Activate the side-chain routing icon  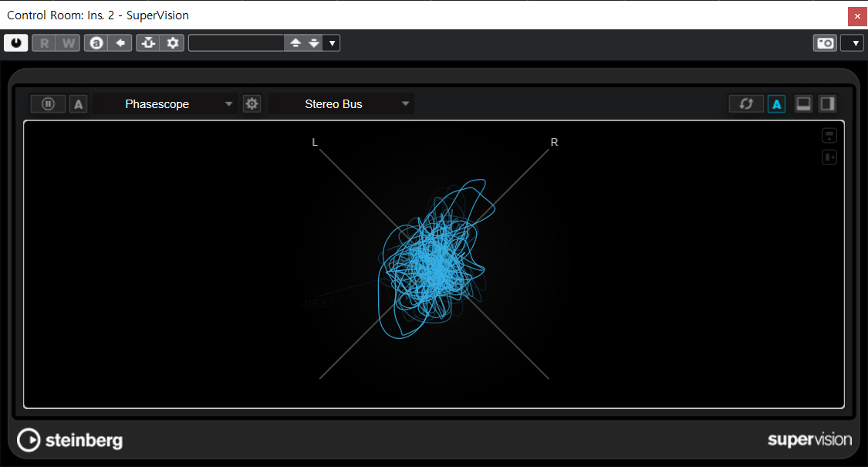point(149,43)
